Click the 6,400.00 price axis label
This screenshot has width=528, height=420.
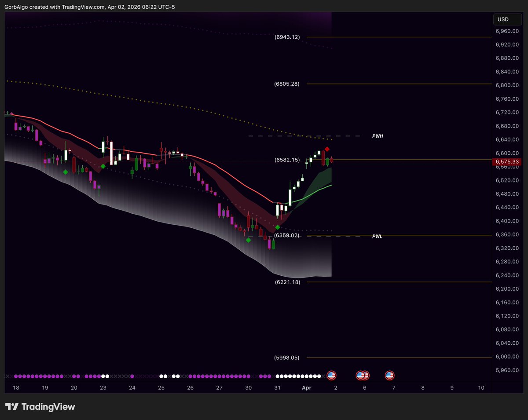tap(507, 221)
